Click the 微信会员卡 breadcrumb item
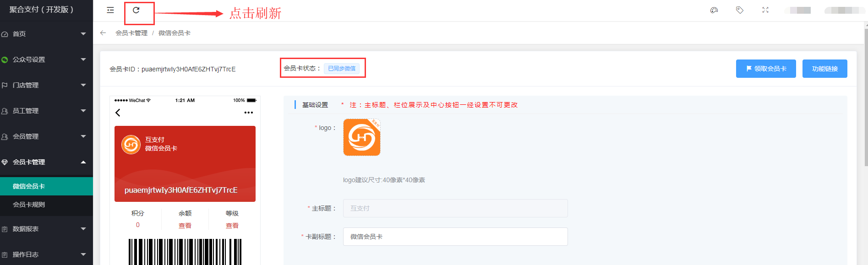 pyautogui.click(x=175, y=33)
